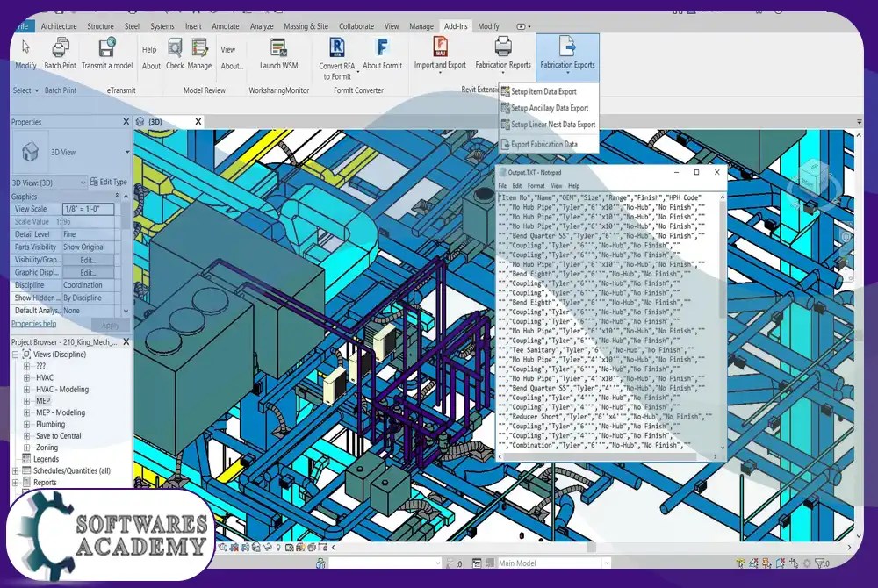
Task: Open the Main Model dropdown on status bar
Action: pos(606,562)
